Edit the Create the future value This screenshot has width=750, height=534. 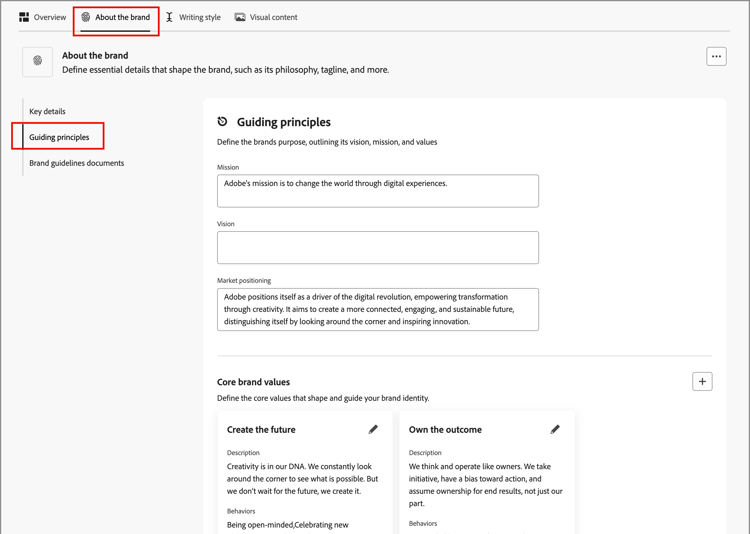coord(373,429)
